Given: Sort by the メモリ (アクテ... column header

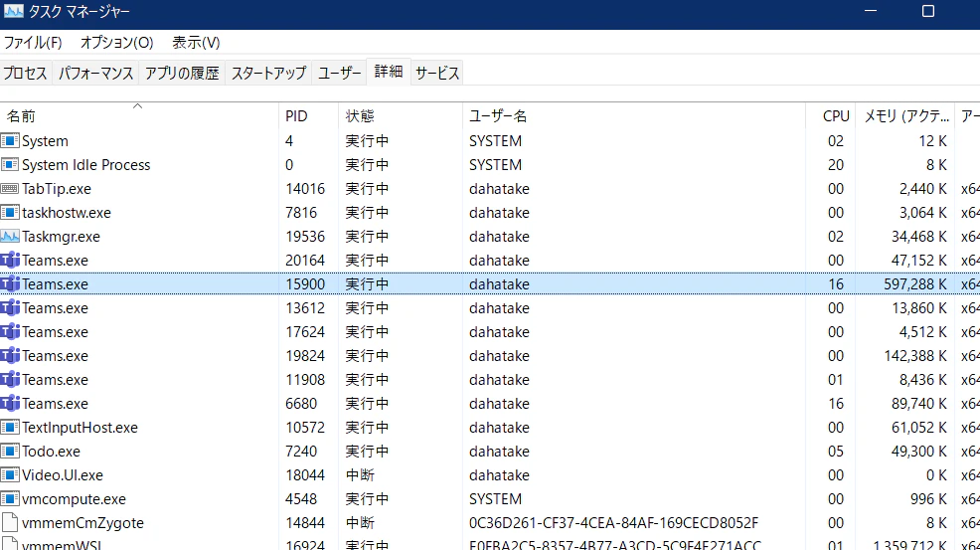Looking at the screenshot, I should tap(905, 116).
